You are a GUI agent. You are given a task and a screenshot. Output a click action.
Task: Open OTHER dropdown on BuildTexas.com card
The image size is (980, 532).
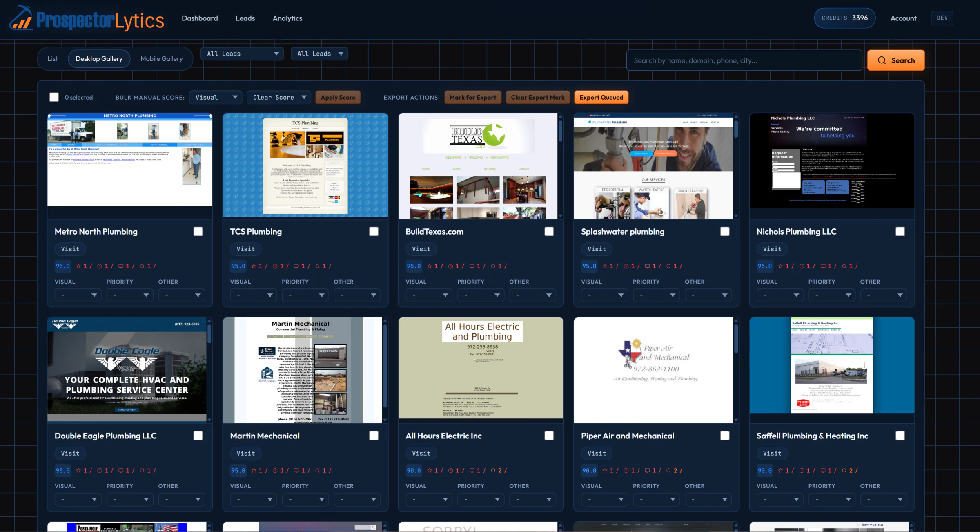point(533,295)
